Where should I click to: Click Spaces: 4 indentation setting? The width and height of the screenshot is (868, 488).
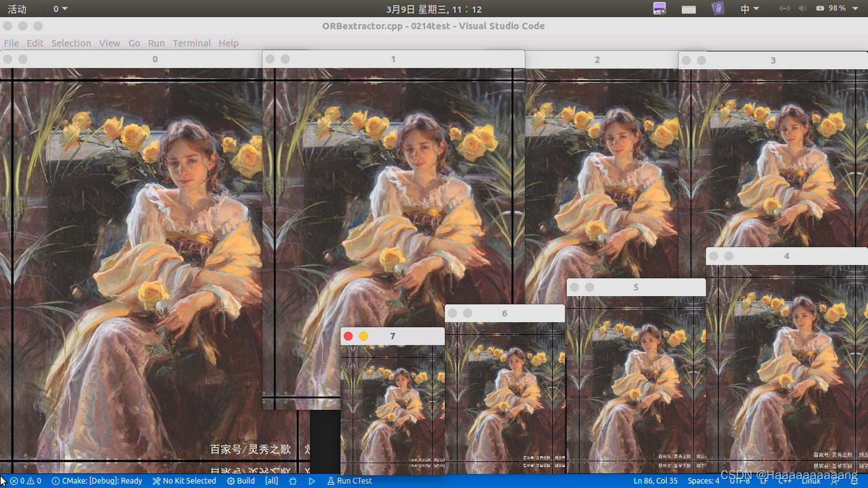coord(703,481)
